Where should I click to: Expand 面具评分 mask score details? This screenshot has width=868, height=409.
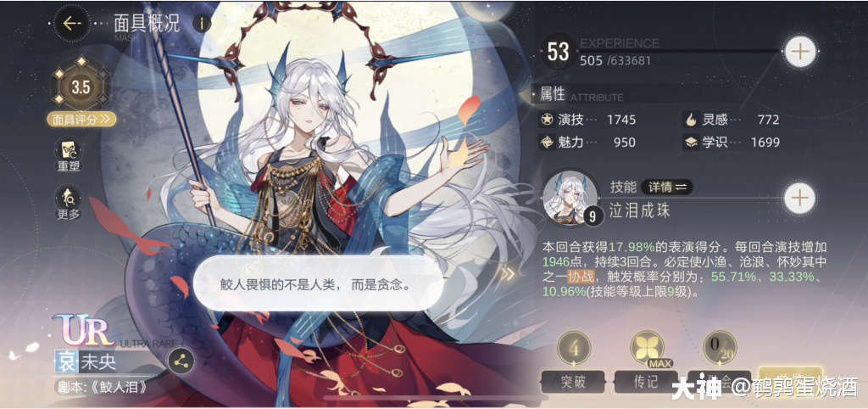click(x=81, y=119)
